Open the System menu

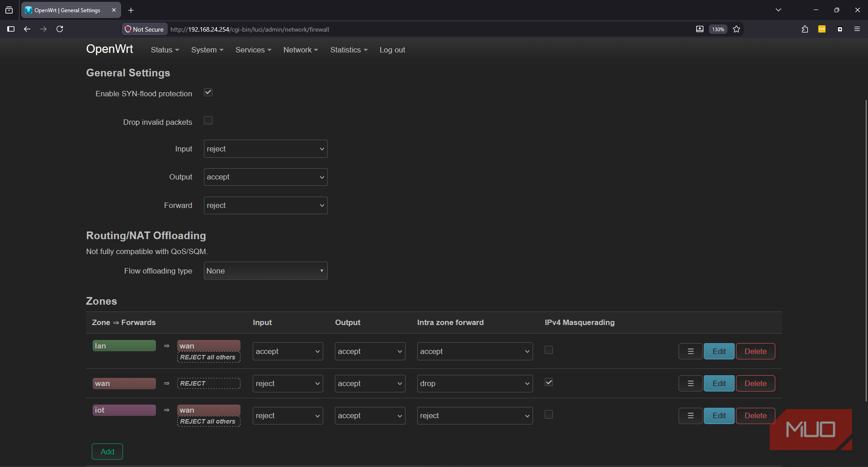(208, 50)
